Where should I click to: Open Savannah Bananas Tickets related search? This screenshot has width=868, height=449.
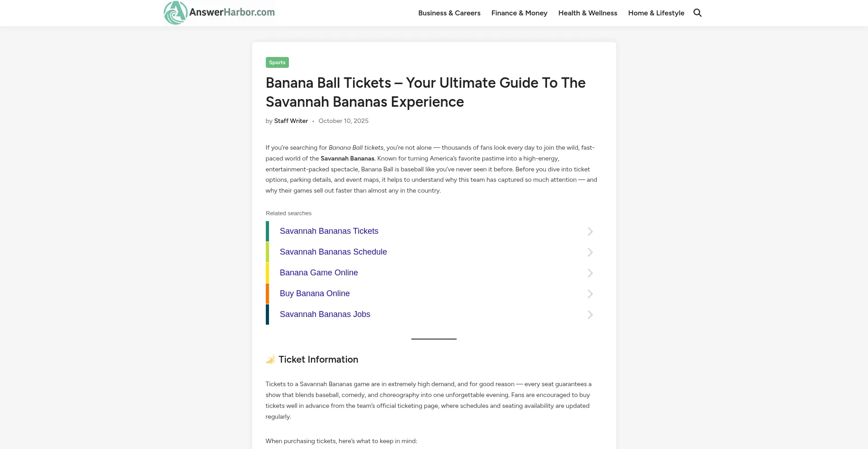point(329,231)
